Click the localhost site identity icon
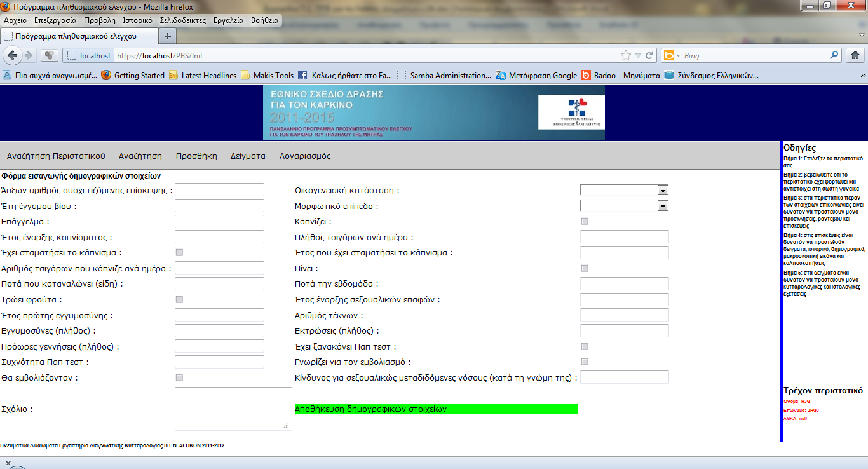The image size is (868, 469). tap(89, 55)
